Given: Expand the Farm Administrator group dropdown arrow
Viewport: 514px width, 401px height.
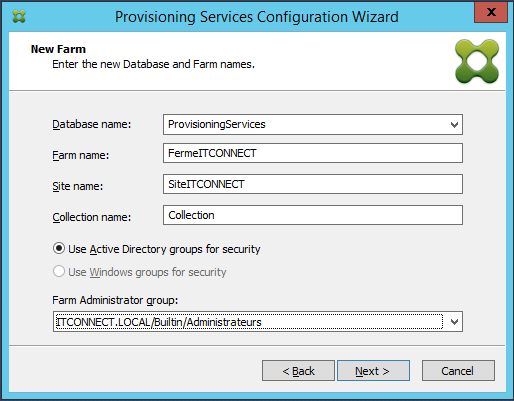Looking at the screenshot, I should pyautogui.click(x=454, y=322).
